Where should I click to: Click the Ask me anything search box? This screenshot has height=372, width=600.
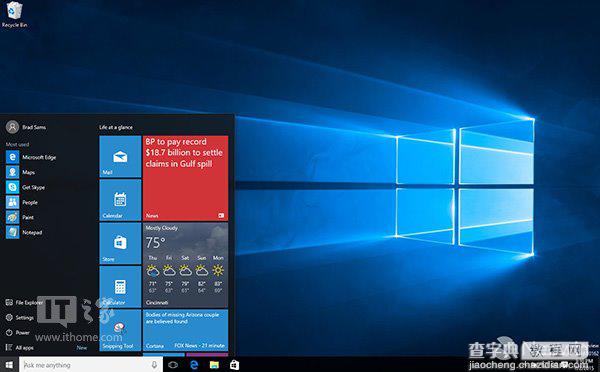pos(90,365)
